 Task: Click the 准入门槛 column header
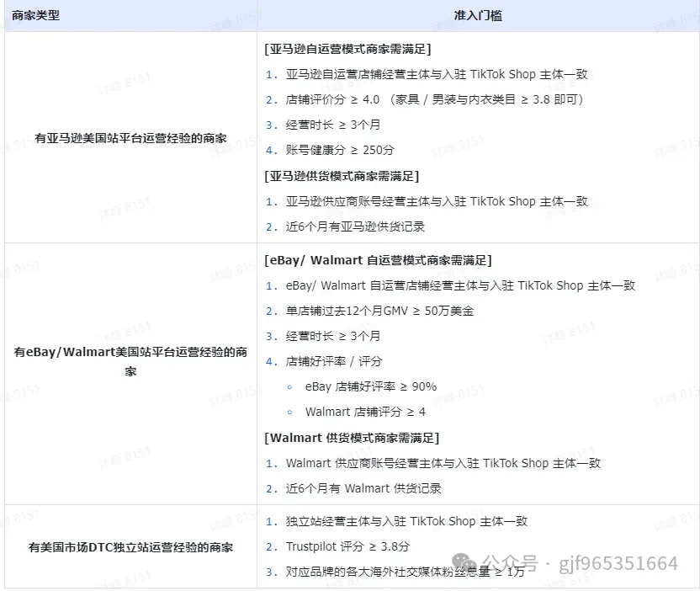[x=478, y=16]
